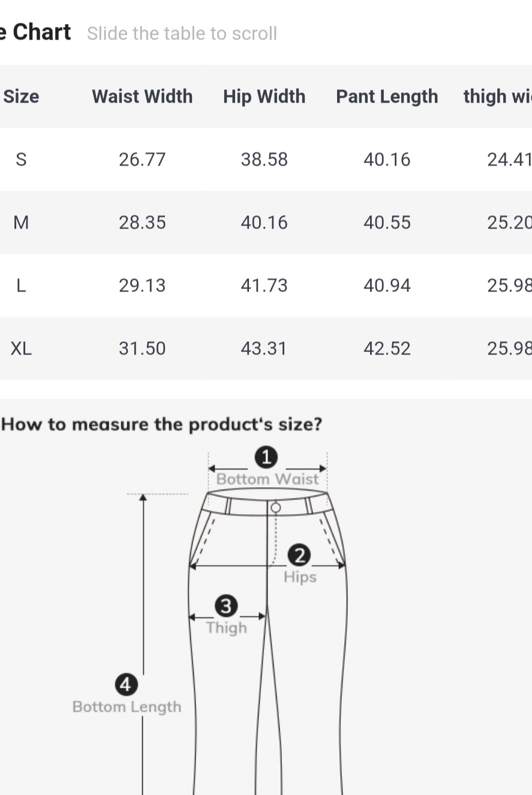
Task: Click the number 2 Hips marker
Action: click(299, 556)
